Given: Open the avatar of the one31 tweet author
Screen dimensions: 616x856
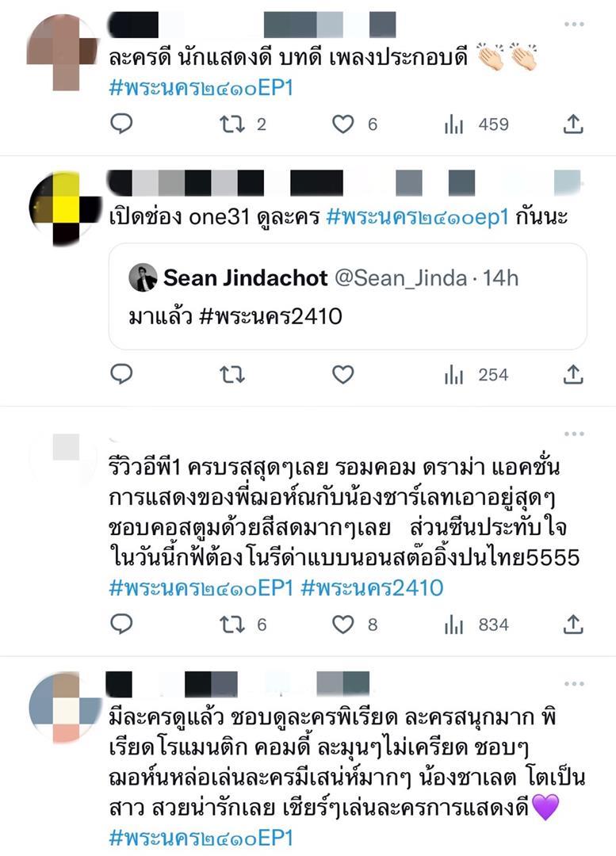Looking at the screenshot, I should pos(63,208).
